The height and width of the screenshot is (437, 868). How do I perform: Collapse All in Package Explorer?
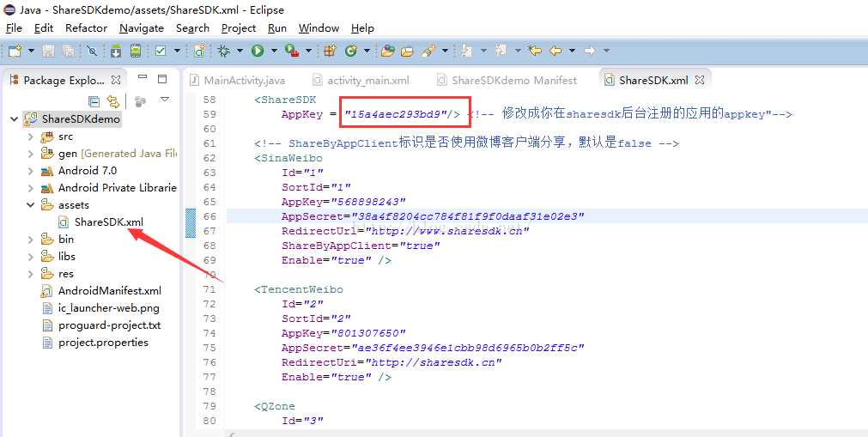[x=94, y=100]
